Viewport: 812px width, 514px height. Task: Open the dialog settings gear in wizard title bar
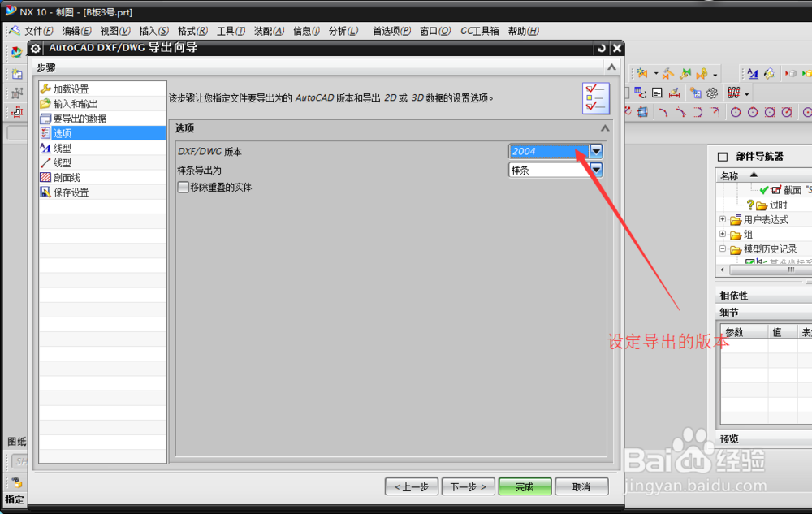click(x=35, y=48)
